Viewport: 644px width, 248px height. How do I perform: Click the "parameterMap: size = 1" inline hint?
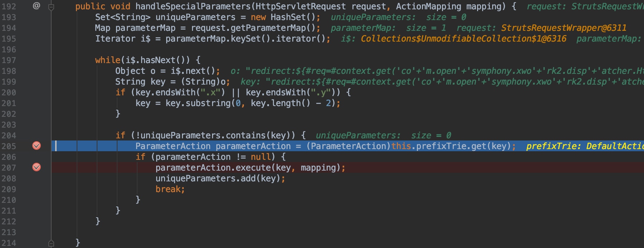coord(388,28)
